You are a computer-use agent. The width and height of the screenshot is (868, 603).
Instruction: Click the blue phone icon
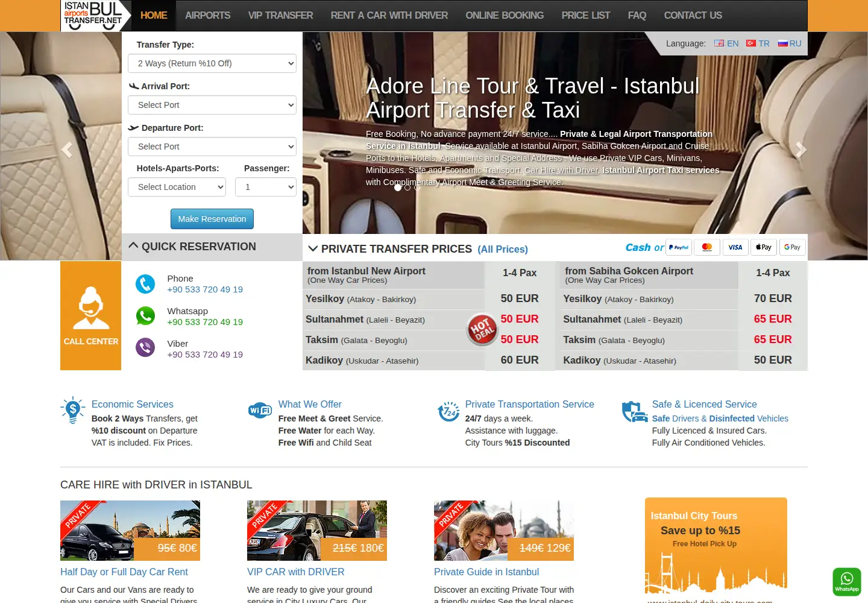145,284
